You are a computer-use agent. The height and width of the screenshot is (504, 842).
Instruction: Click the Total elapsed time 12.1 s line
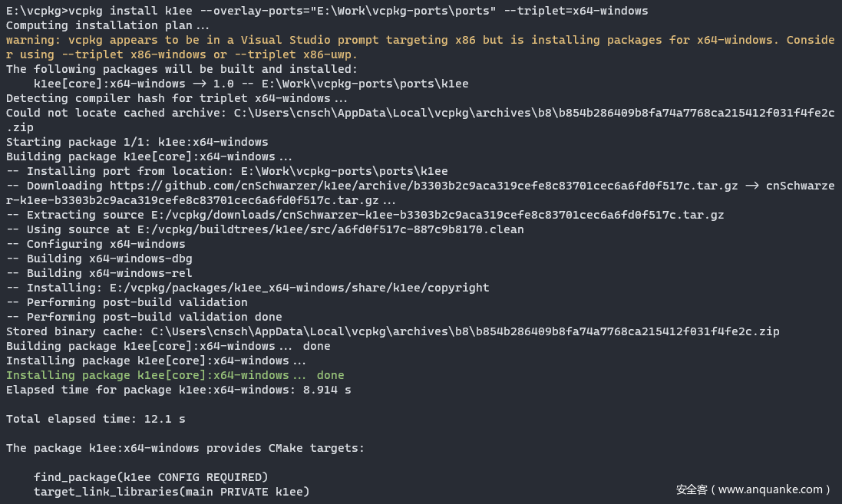[x=95, y=419]
